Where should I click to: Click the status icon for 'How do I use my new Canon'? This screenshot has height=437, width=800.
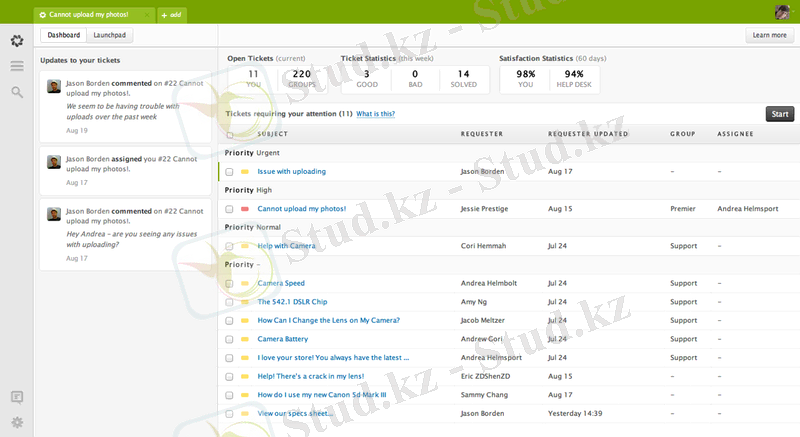(245, 395)
